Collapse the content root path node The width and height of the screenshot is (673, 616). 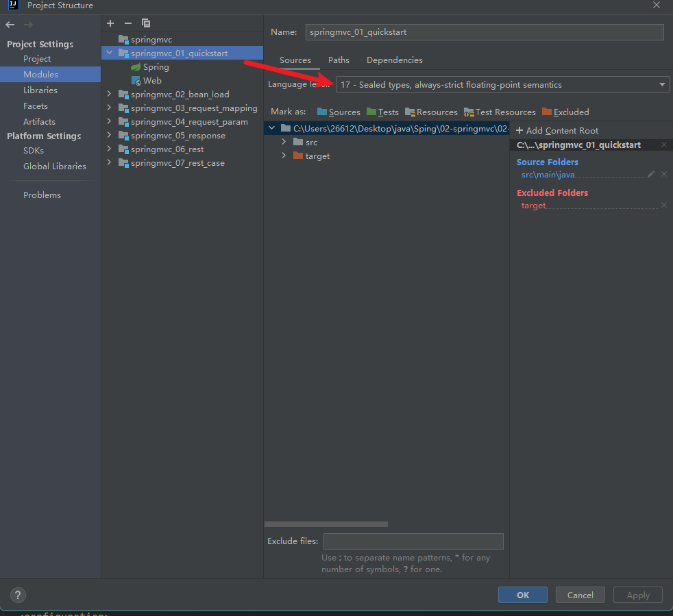point(271,128)
